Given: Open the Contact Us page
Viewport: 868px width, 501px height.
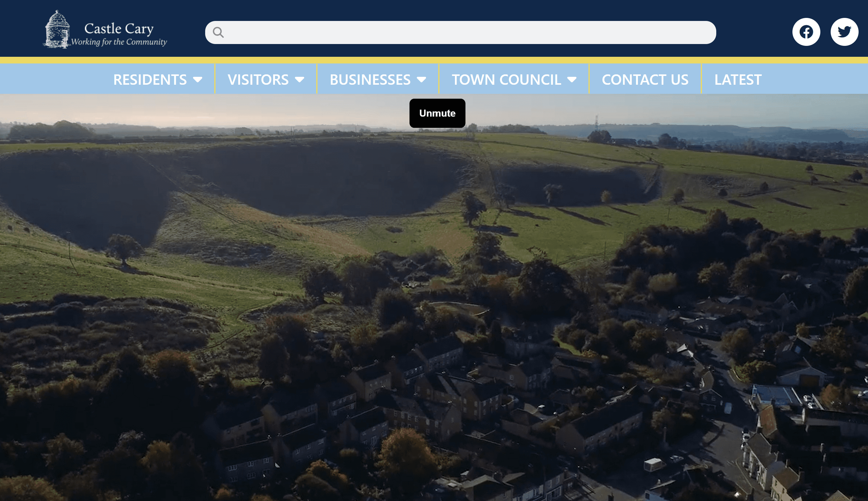Looking at the screenshot, I should [x=645, y=79].
